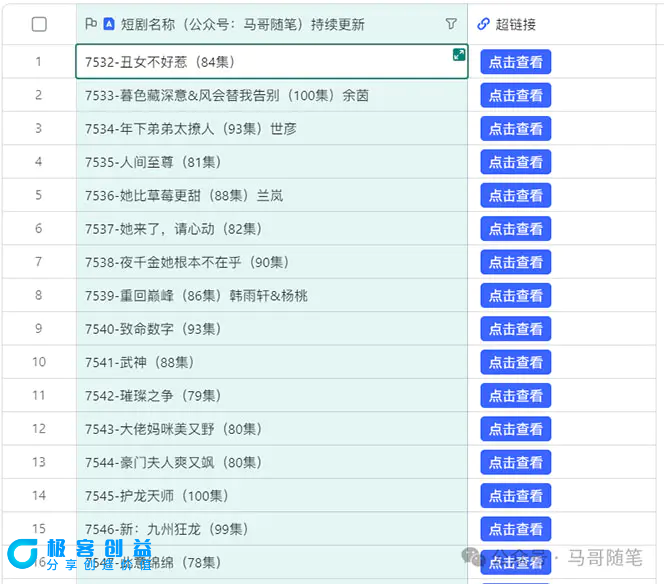Click row number 1
664x584 pixels.
(39, 62)
